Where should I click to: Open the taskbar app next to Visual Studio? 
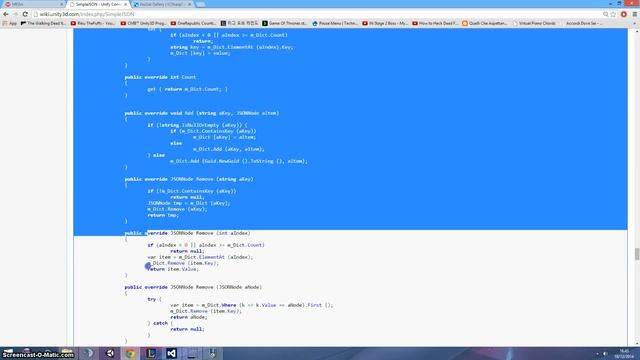tap(192, 353)
